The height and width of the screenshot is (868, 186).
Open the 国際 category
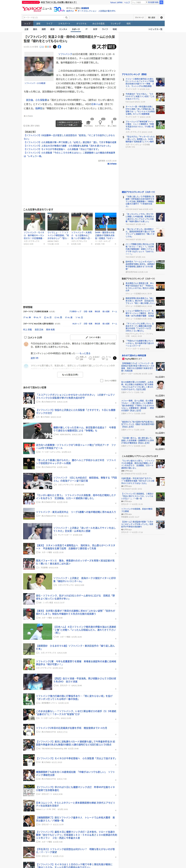click(44, 29)
